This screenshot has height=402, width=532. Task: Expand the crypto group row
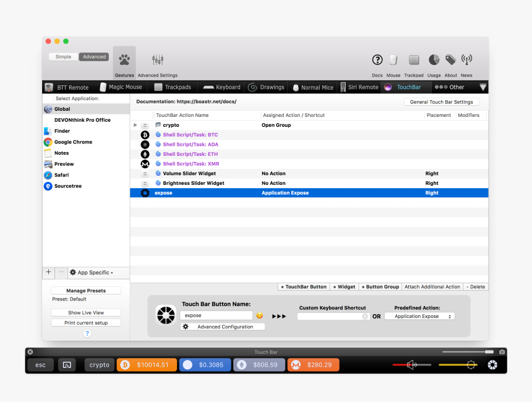coord(135,124)
